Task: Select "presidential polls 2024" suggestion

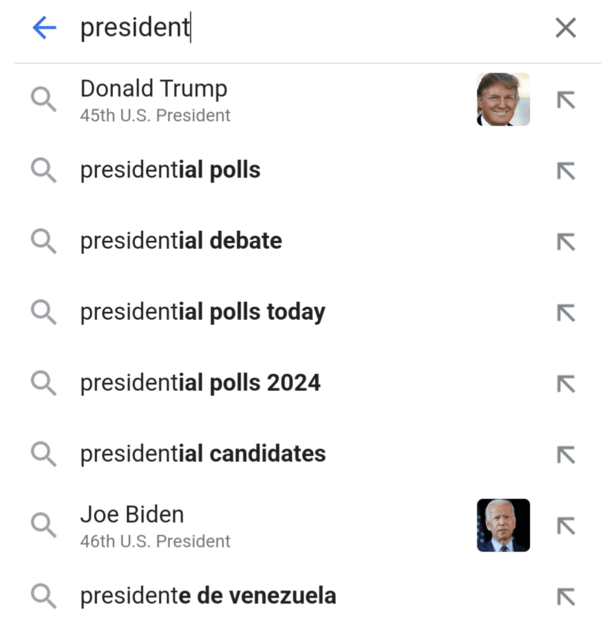Action: click(x=200, y=383)
